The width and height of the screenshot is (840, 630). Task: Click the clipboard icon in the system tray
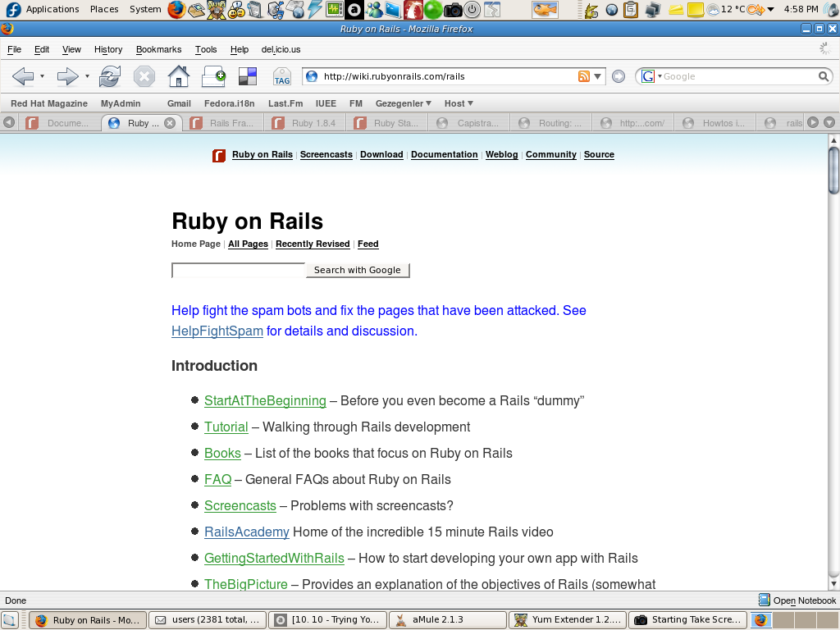(x=631, y=9)
